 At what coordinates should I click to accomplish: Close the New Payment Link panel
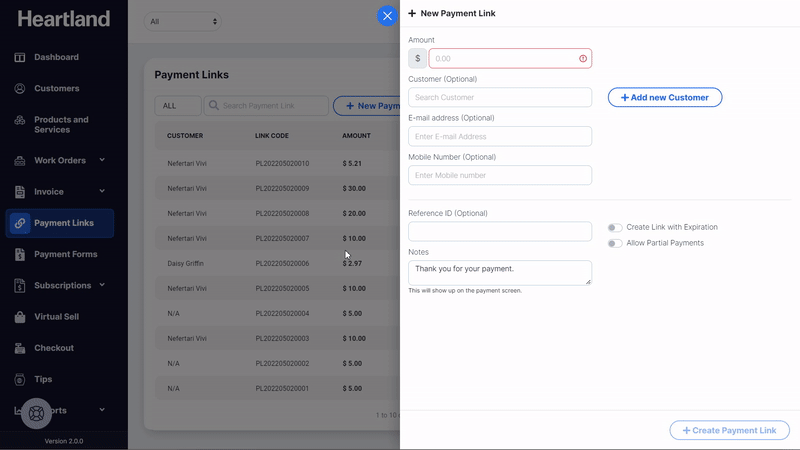[387, 15]
